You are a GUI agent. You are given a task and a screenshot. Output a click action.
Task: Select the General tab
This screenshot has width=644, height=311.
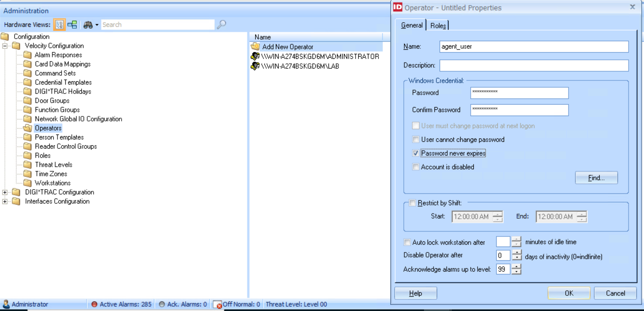point(411,25)
